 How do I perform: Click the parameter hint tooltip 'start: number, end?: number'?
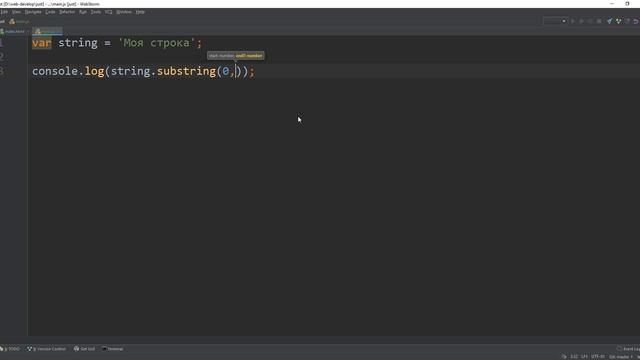pos(236,56)
